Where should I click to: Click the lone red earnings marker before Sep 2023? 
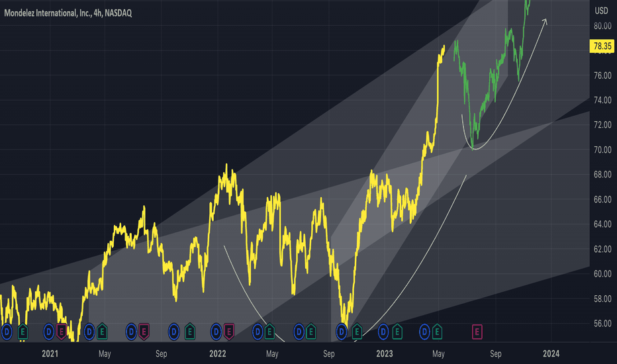coord(477,332)
